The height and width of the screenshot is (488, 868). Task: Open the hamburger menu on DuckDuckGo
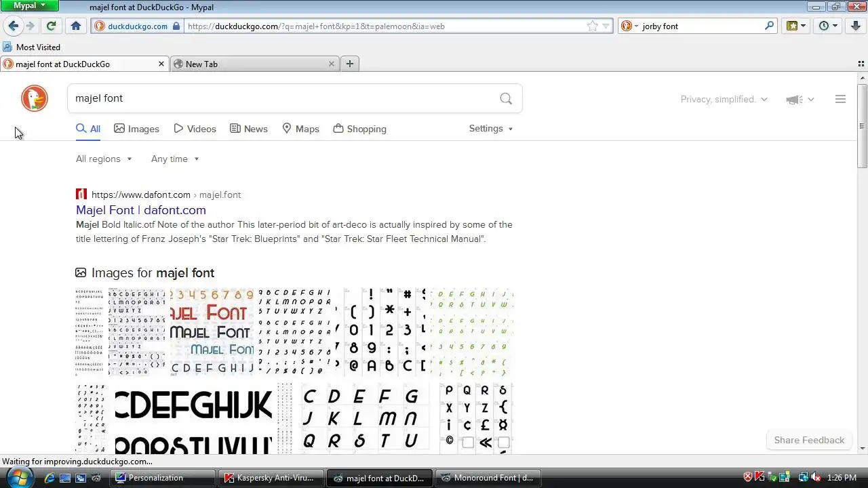840,99
